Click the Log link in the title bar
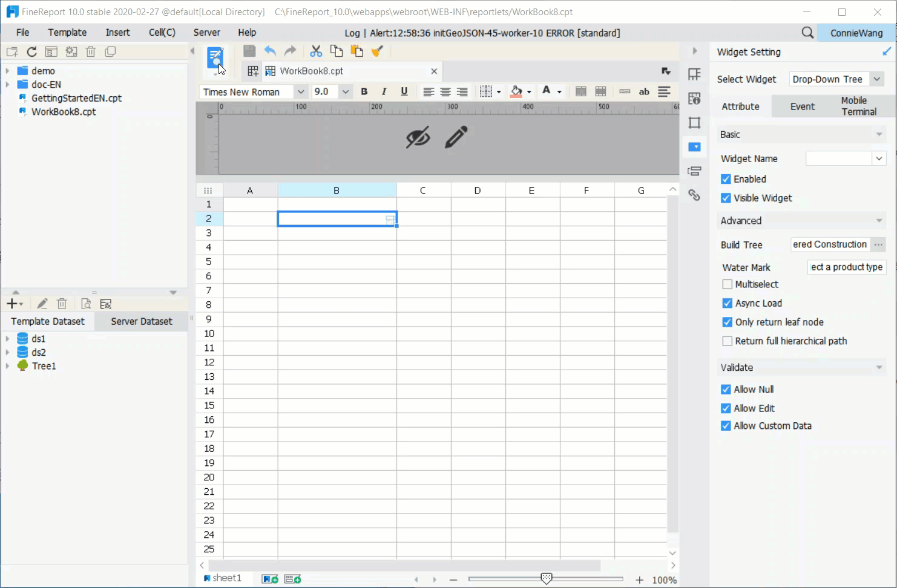 point(352,33)
